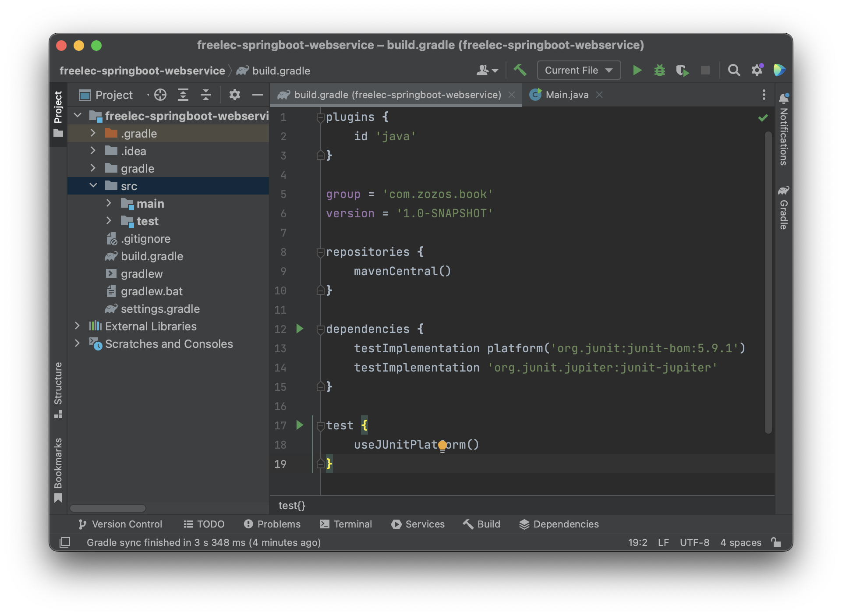Click the Debug bug icon
Viewport: 842px width, 616px height.
click(659, 70)
